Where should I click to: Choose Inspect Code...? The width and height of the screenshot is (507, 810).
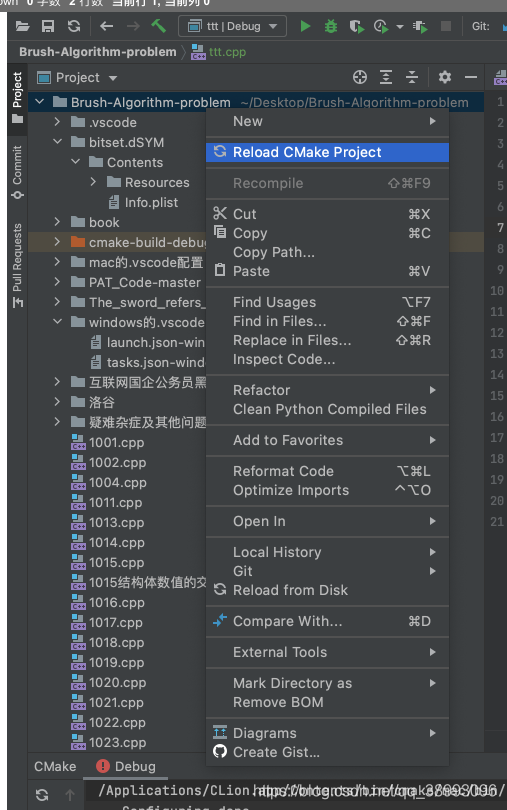(x=327, y=360)
